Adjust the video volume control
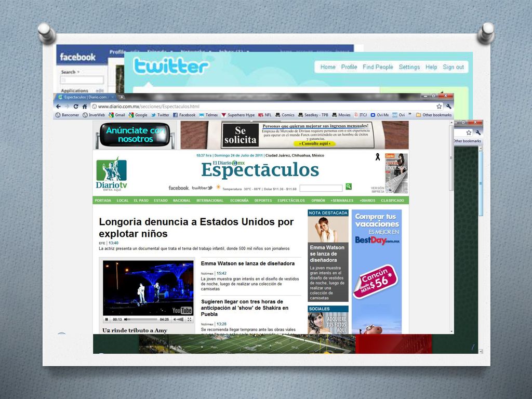The height and width of the screenshot is (399, 532). coord(179,320)
